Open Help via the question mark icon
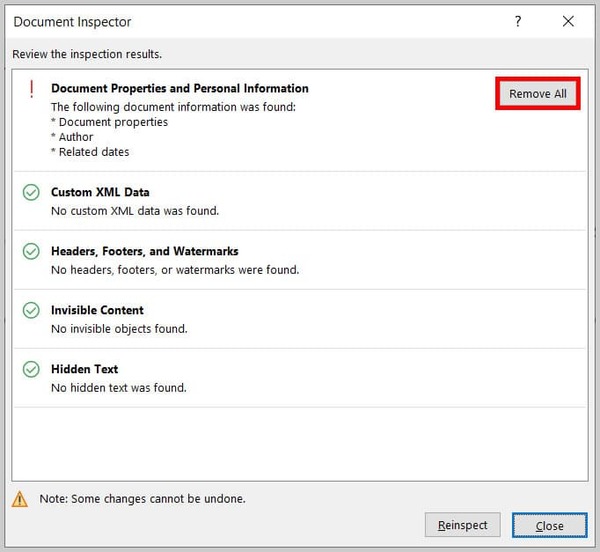 (x=518, y=21)
